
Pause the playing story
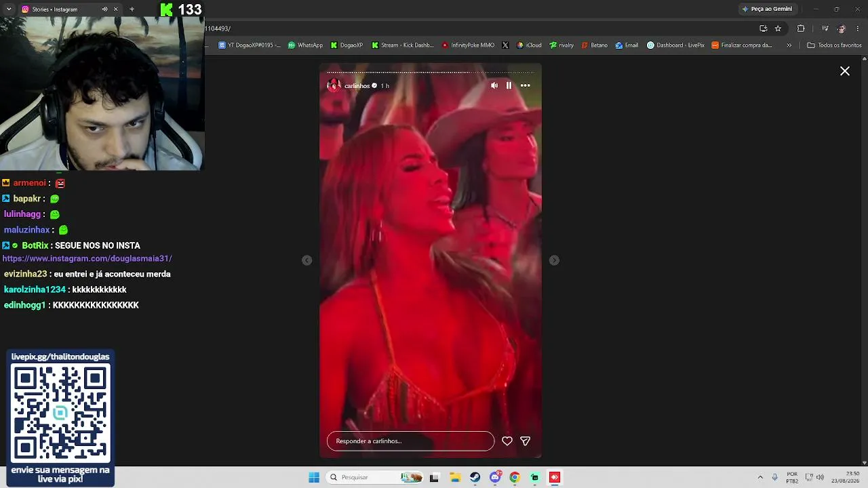(509, 85)
